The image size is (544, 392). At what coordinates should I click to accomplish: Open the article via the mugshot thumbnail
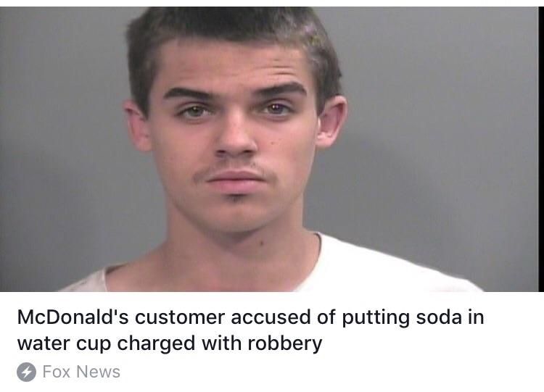(269, 149)
